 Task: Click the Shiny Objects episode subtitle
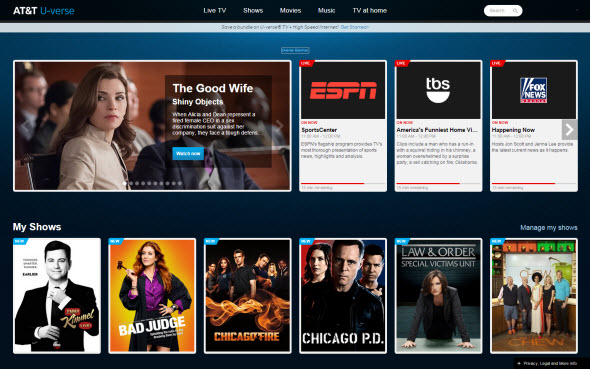(198, 102)
